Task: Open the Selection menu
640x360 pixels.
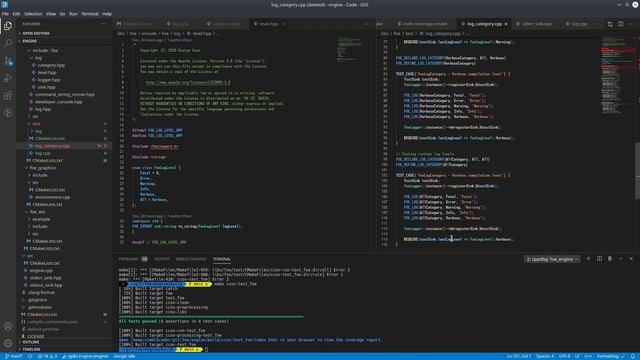Action: (33, 14)
